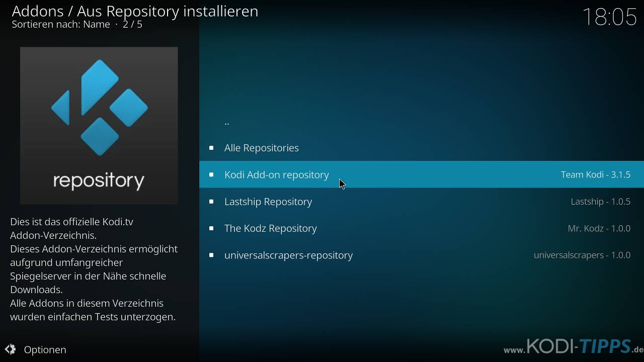
Task: Click the 18:05 clock display
Action: click(610, 17)
